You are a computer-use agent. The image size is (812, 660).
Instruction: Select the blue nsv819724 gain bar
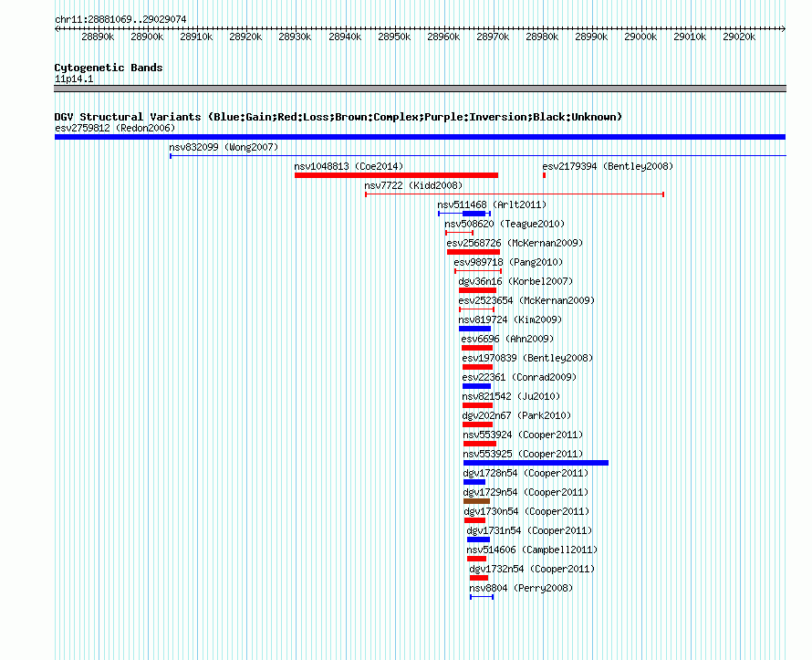[x=474, y=329]
